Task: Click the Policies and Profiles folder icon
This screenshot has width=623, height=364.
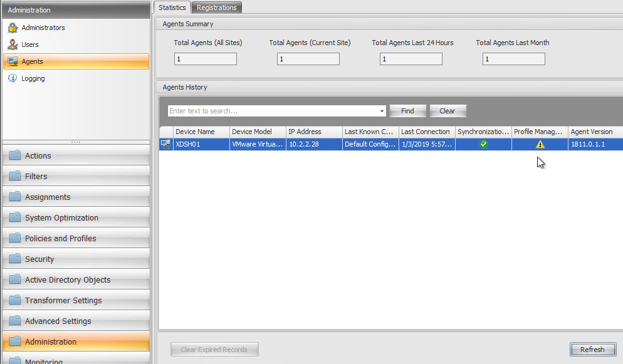Action: (x=15, y=238)
